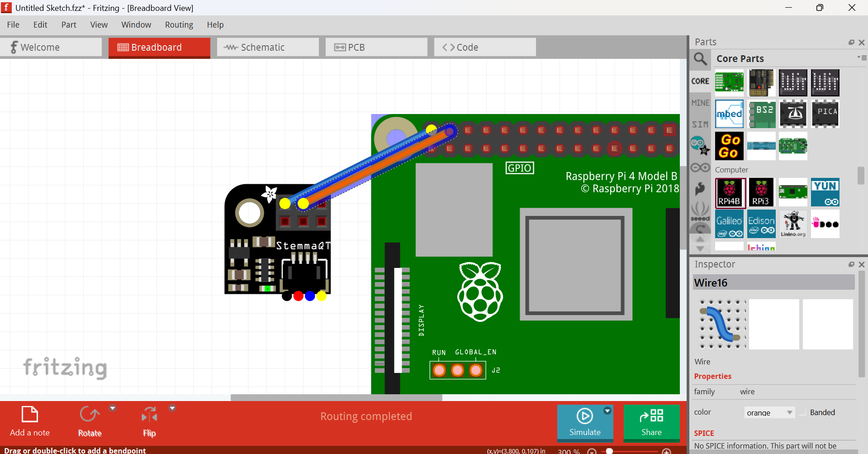Expand the Rotate options arrow
The height and width of the screenshot is (454, 868).
tap(113, 408)
